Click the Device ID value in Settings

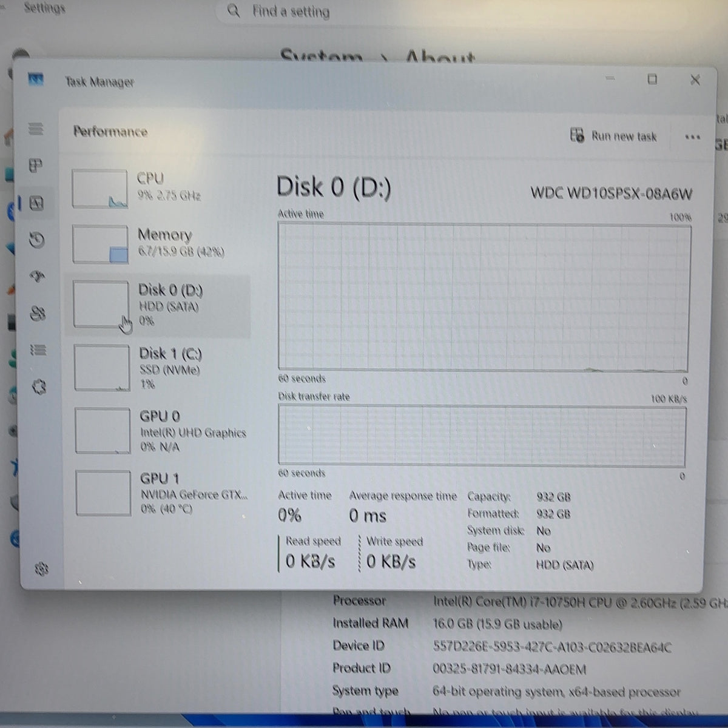click(x=552, y=647)
